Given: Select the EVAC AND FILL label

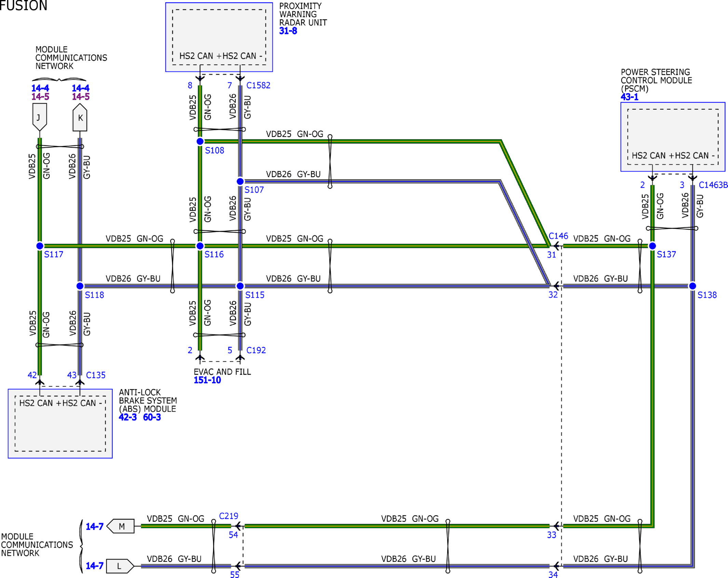Looking at the screenshot, I should click(x=222, y=372).
